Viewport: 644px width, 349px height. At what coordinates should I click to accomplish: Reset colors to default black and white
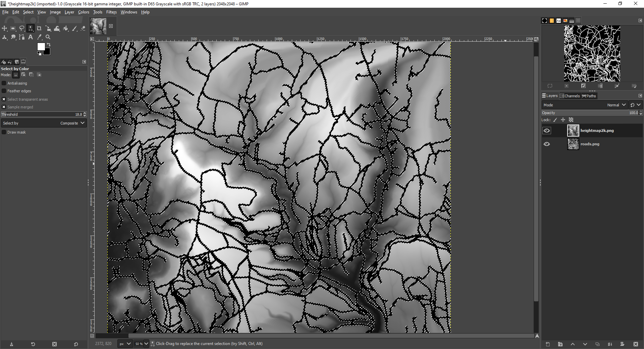pos(39,53)
